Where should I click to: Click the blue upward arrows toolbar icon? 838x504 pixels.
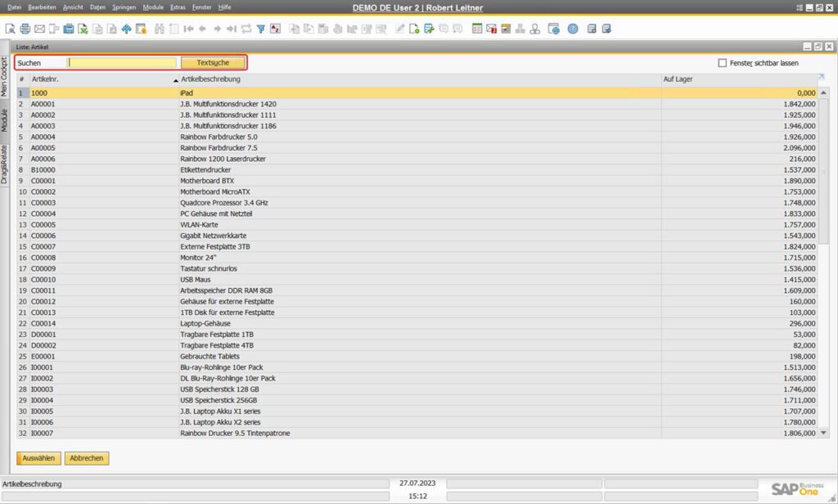point(126,29)
